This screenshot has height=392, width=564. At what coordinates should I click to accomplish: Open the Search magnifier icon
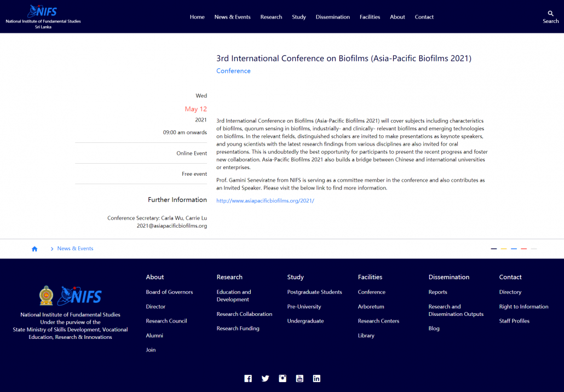550,13
